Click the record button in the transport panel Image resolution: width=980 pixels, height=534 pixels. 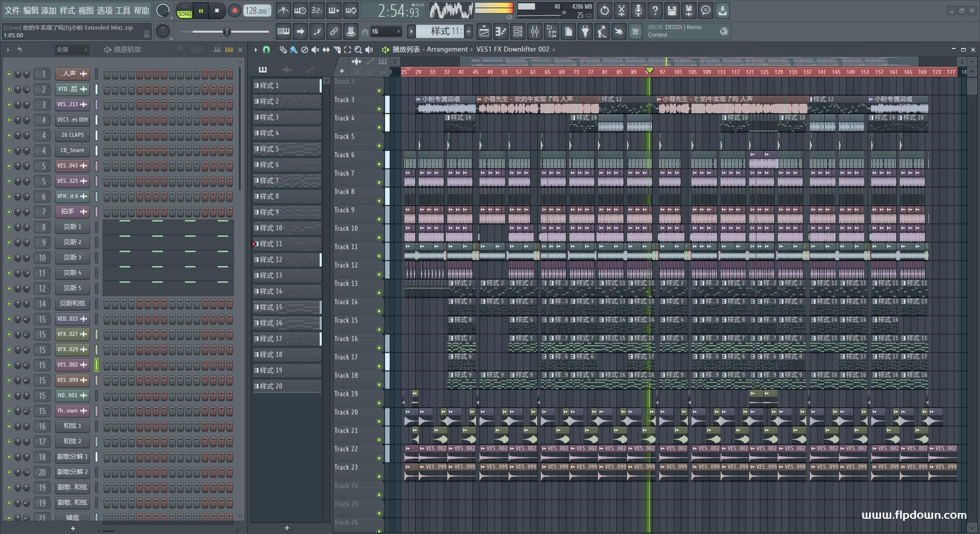coord(234,11)
